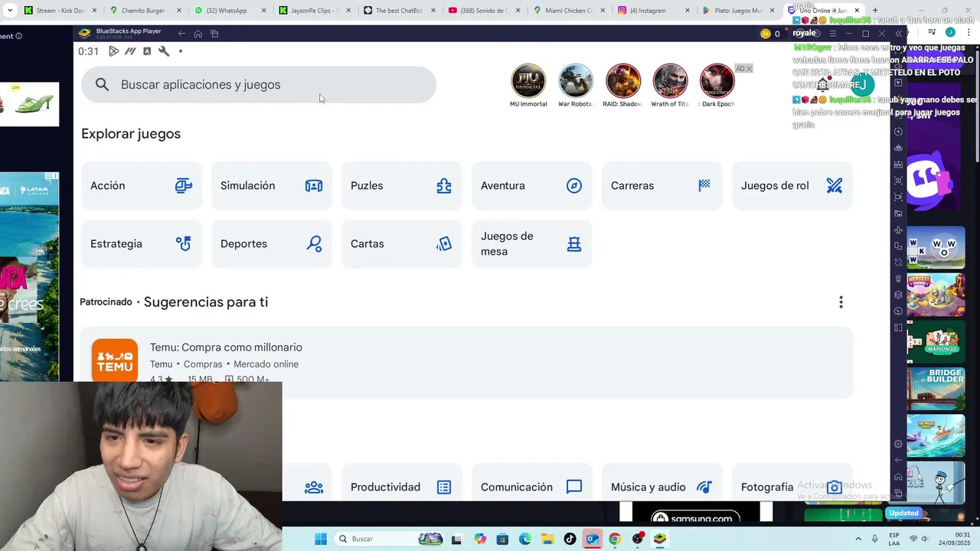Click the BlueStacks coin balance icon
Viewport: 980px width, 551px height.
765,34
